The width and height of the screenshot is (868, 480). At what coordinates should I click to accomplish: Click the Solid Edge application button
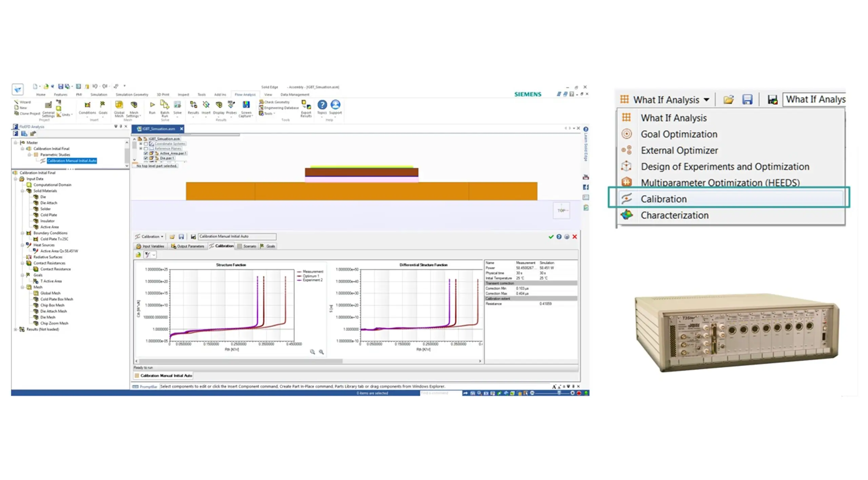click(18, 89)
